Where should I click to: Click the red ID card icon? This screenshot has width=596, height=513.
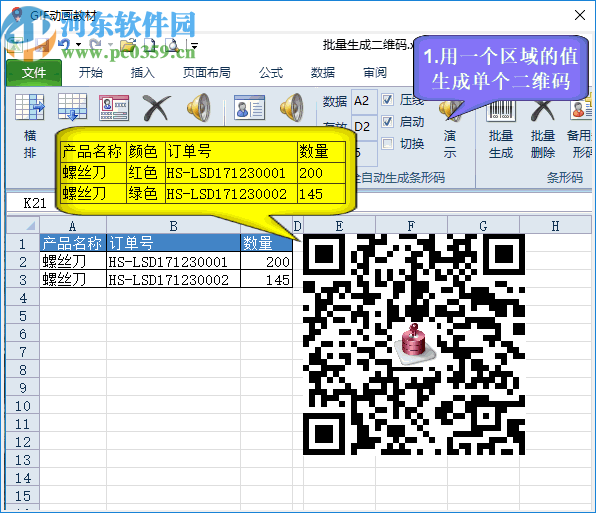click(x=114, y=108)
